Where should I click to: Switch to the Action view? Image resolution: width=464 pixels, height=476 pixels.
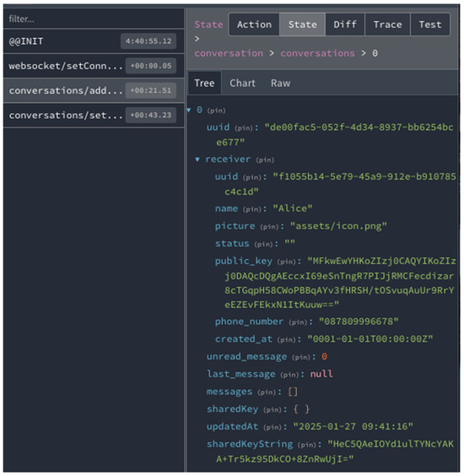click(254, 24)
